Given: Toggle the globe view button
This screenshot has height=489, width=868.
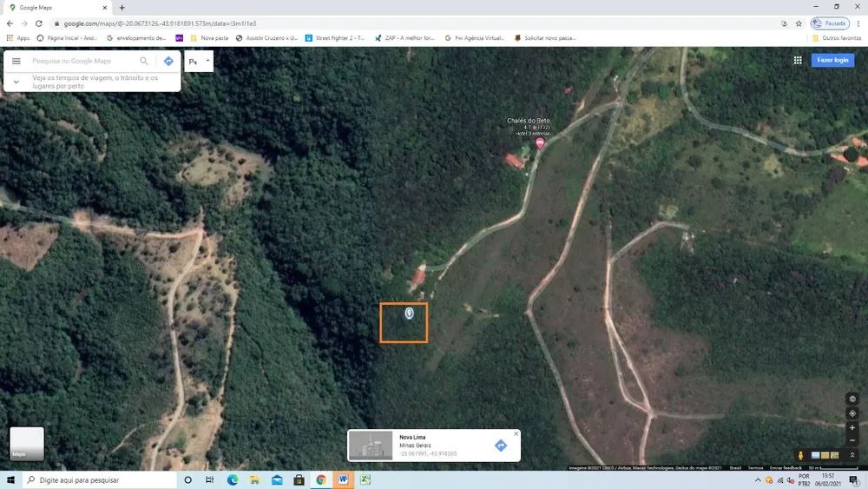Looking at the screenshot, I should 852,399.
